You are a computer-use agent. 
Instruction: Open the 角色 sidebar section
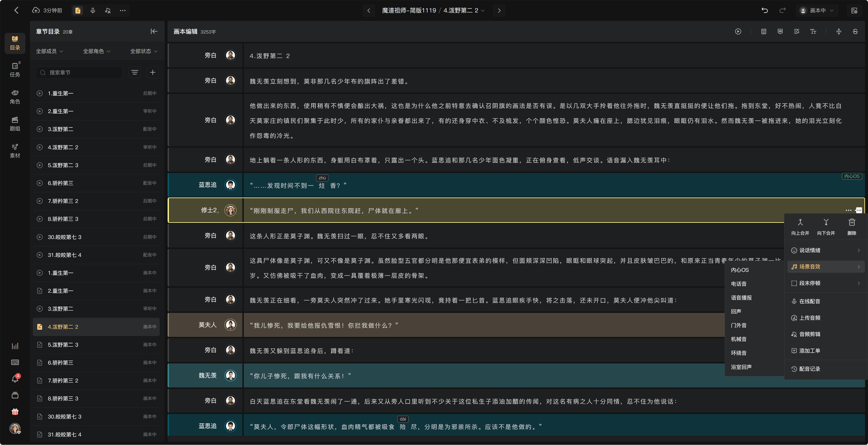pyautogui.click(x=15, y=97)
